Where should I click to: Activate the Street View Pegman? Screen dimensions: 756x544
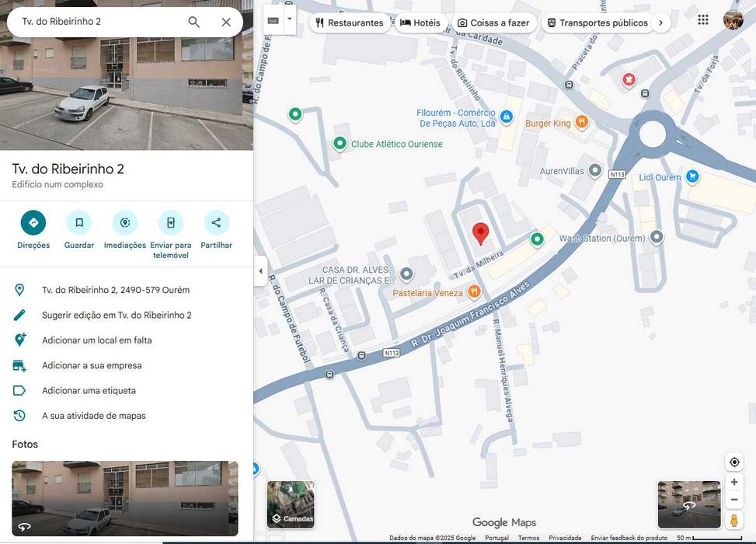[734, 521]
